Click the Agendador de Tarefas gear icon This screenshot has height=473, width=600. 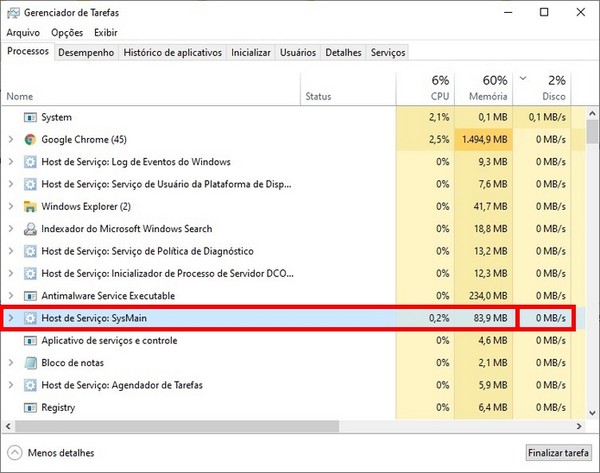[x=30, y=385]
